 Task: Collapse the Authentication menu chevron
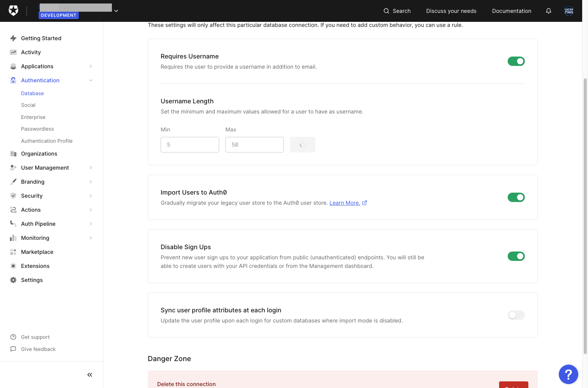coord(91,80)
